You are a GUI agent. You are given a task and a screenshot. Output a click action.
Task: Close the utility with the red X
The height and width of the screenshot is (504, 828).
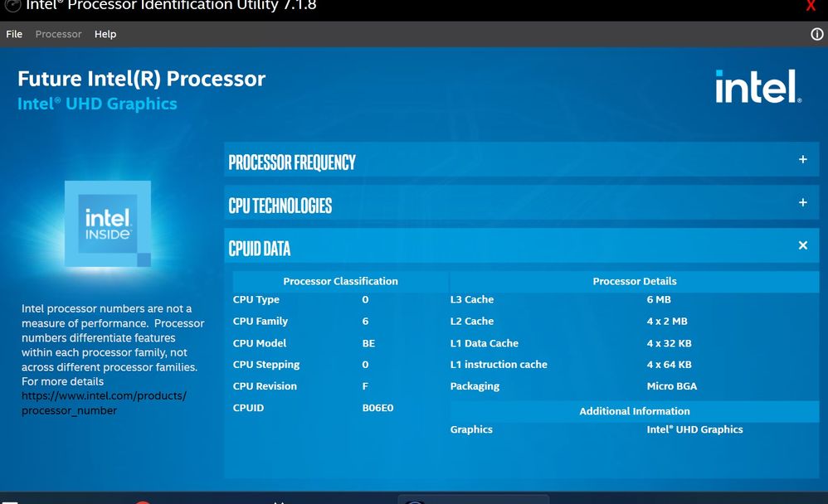811,6
